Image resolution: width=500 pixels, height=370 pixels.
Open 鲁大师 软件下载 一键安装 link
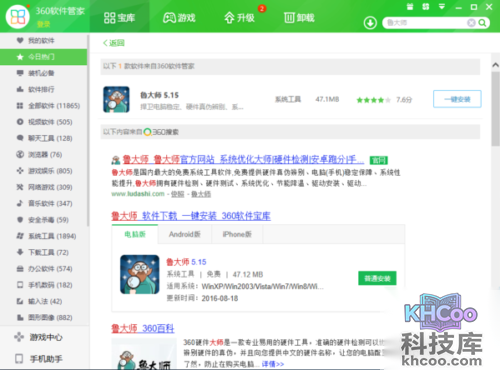pos(191,216)
